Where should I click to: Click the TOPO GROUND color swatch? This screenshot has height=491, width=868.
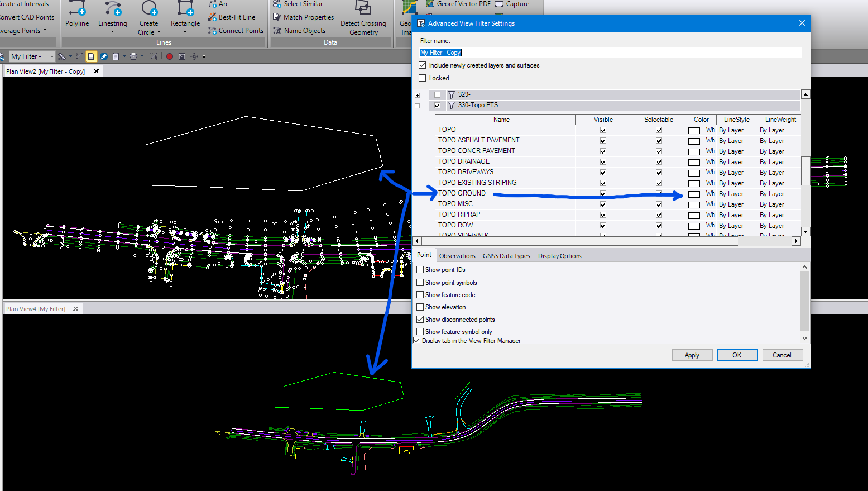click(x=694, y=194)
